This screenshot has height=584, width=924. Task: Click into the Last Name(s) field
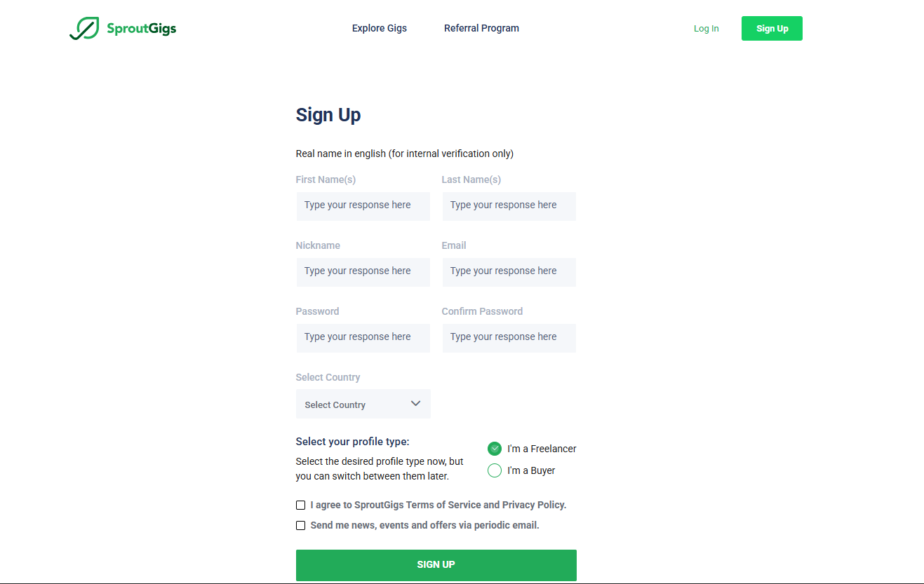tap(509, 205)
